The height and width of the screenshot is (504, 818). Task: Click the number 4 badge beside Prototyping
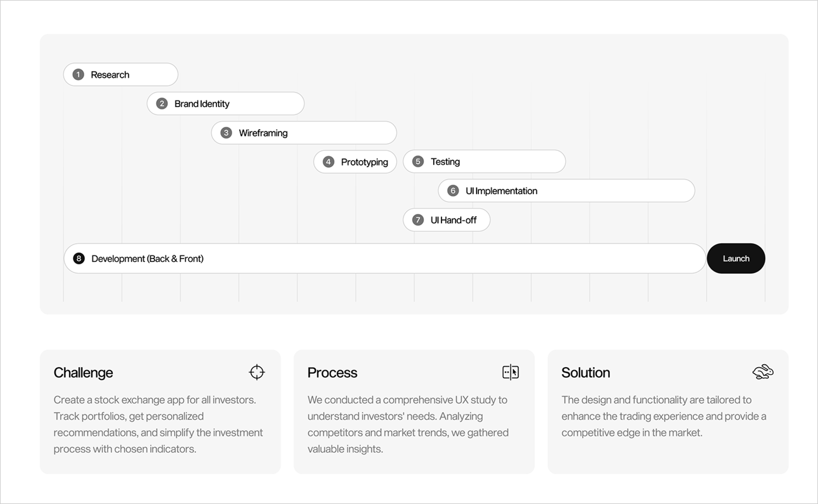pos(328,162)
